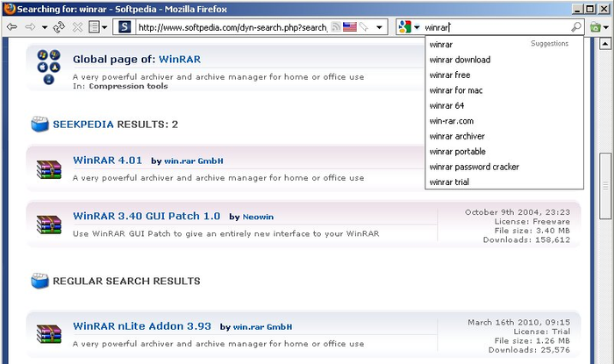Screen dimensions: 614x364
Task: Click the Forward navigation arrow
Action: pos(30,27)
